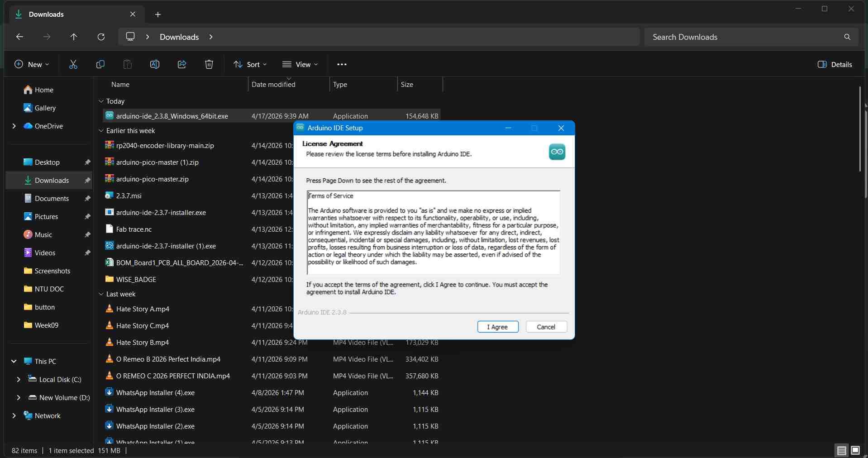Click Downloads in the address bar breadcrumb
The height and width of the screenshot is (458, 868).
pos(179,37)
